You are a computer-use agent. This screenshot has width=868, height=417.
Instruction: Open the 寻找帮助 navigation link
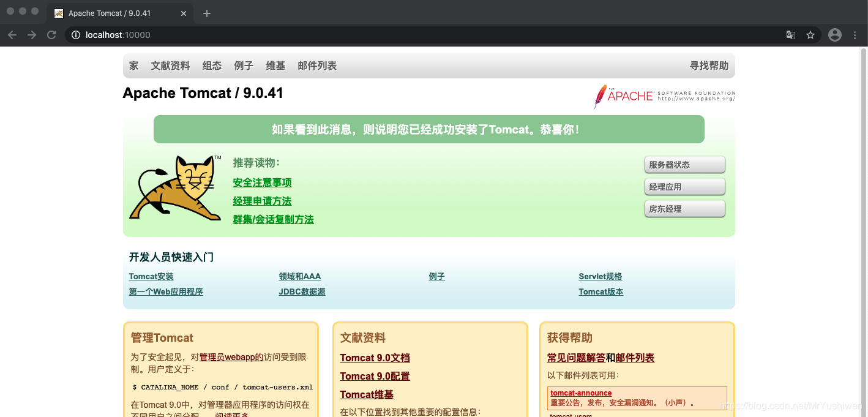pos(709,66)
